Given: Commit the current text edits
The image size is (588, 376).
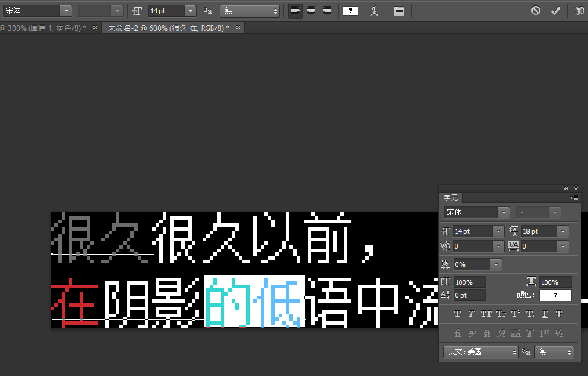Looking at the screenshot, I should coord(556,11).
